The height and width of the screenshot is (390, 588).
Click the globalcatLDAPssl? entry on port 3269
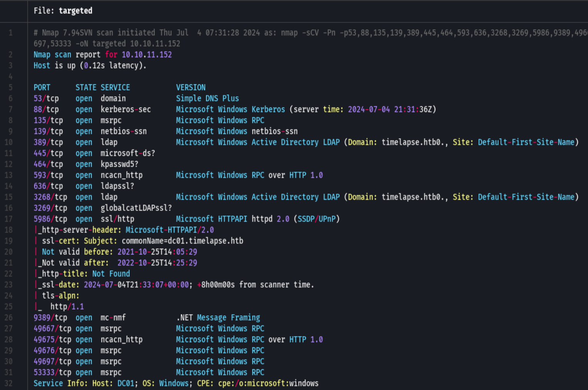point(136,208)
